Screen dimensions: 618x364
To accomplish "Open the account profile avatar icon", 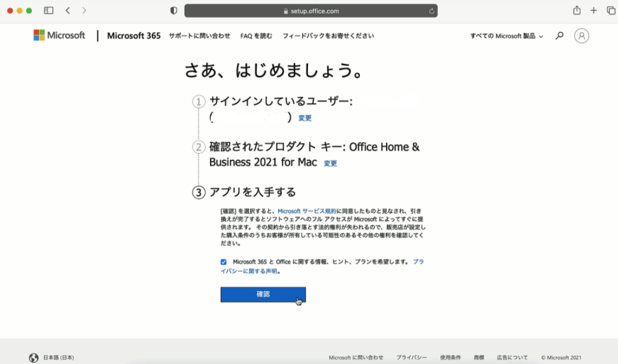I will coord(581,36).
